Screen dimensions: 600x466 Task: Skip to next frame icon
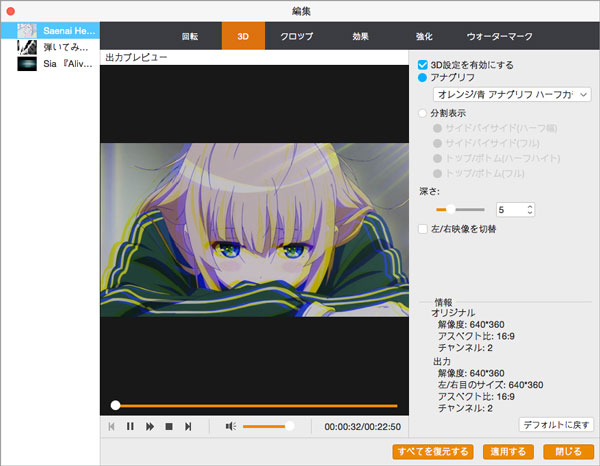point(188,426)
